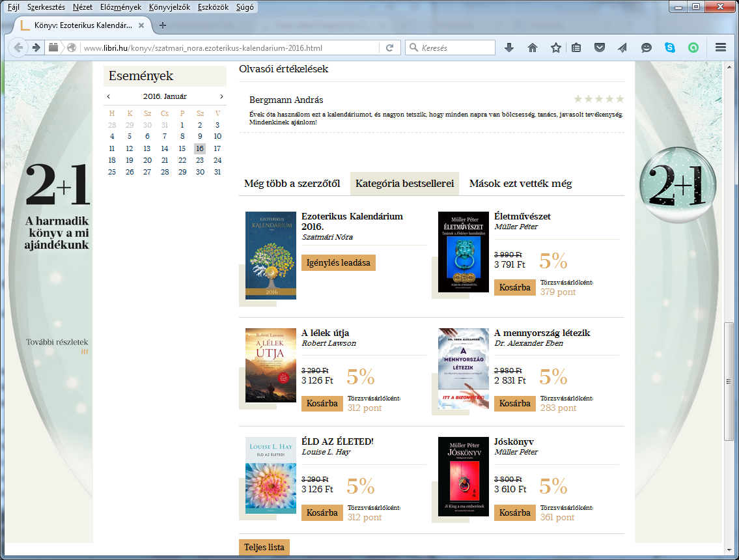Select day 16 in the January calendar
This screenshot has height=560, width=739.
coord(200,148)
